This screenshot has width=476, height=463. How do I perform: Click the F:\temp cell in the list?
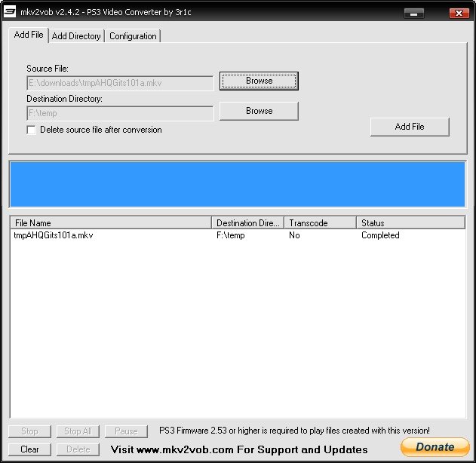click(x=231, y=235)
